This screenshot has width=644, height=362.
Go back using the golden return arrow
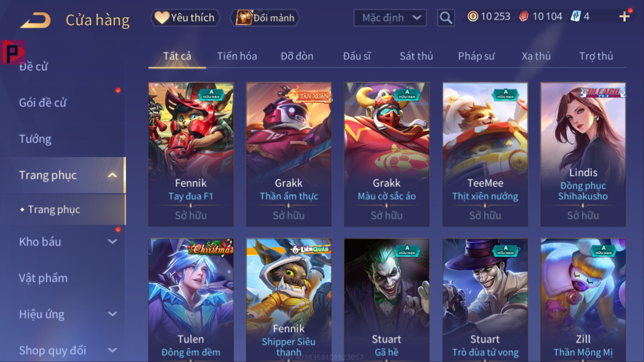(x=36, y=20)
